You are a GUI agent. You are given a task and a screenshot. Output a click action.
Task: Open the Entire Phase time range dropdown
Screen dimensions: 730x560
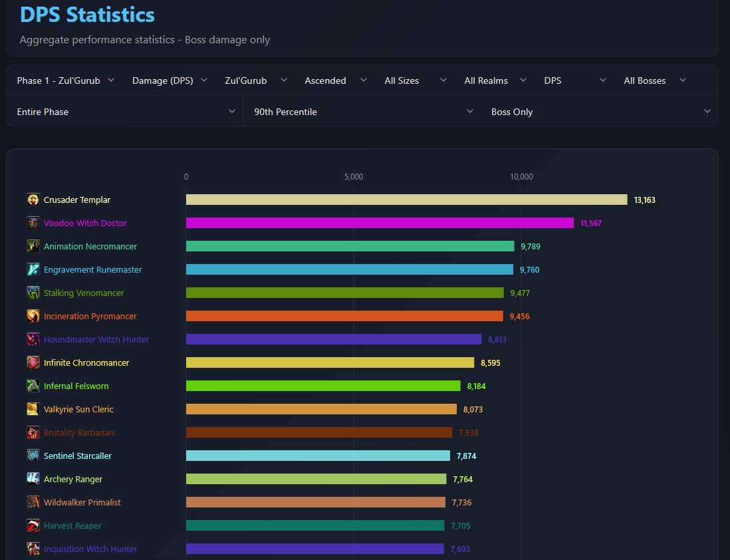(x=126, y=112)
